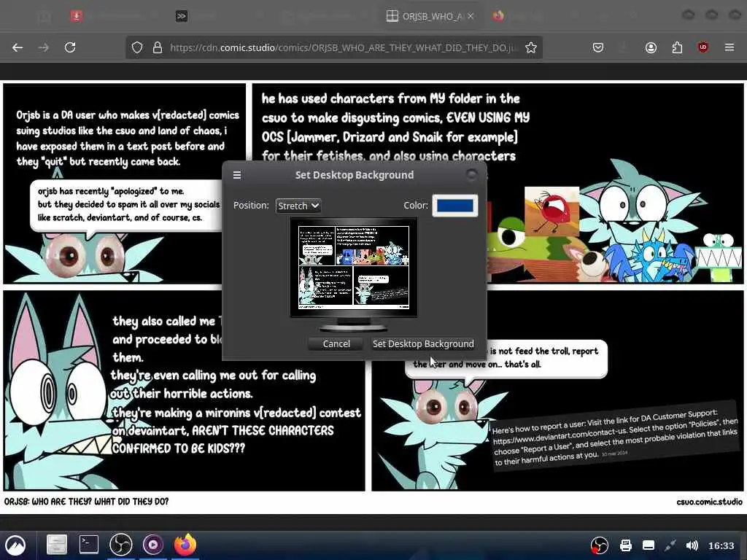Launch the terminal from taskbar
Image resolution: width=747 pixels, height=560 pixels.
[x=88, y=545]
